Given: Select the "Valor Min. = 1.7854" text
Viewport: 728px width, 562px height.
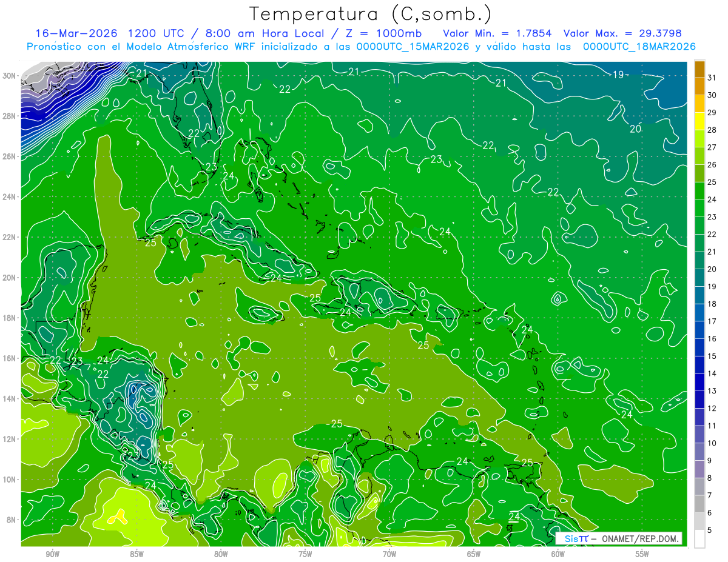Looking at the screenshot, I should click(497, 33).
